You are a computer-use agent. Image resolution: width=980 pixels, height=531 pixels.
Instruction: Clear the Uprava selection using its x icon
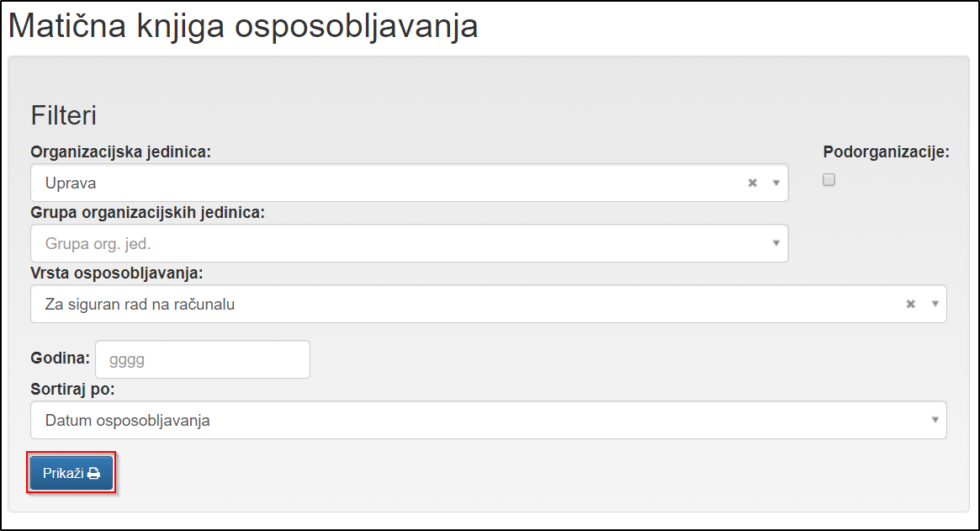pos(751,182)
